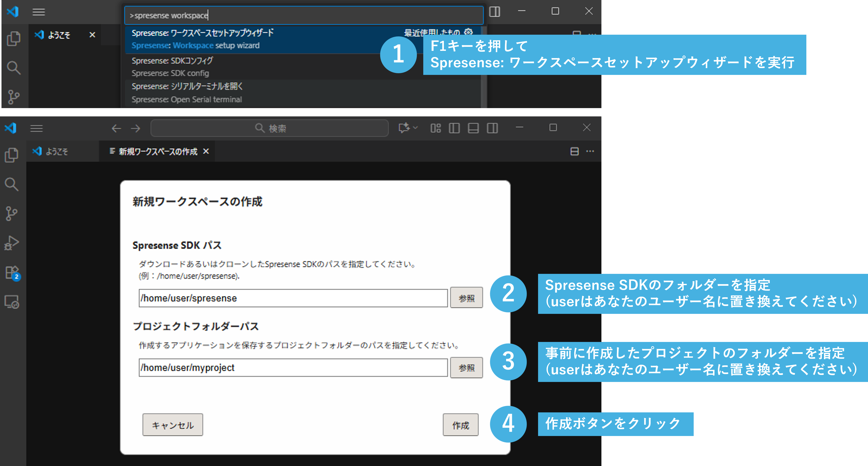This screenshot has height=466, width=868.
Task: Open the editor more actions ellipsis menu
Action: (590, 151)
